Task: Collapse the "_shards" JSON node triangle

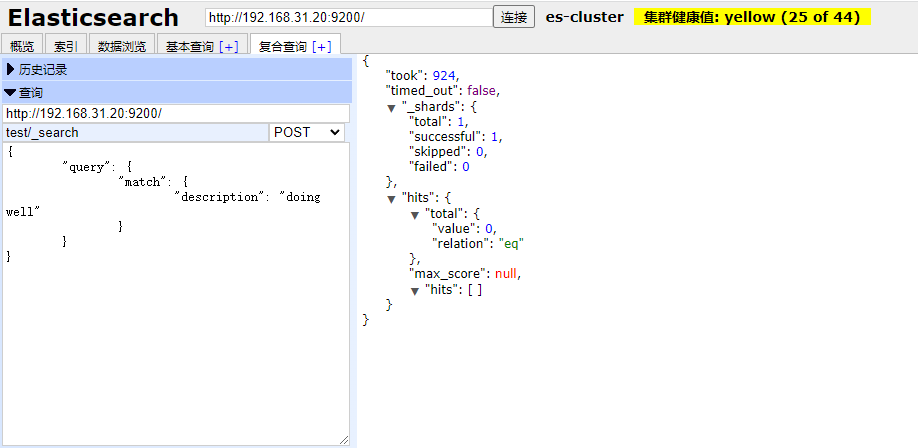Action: [393, 107]
